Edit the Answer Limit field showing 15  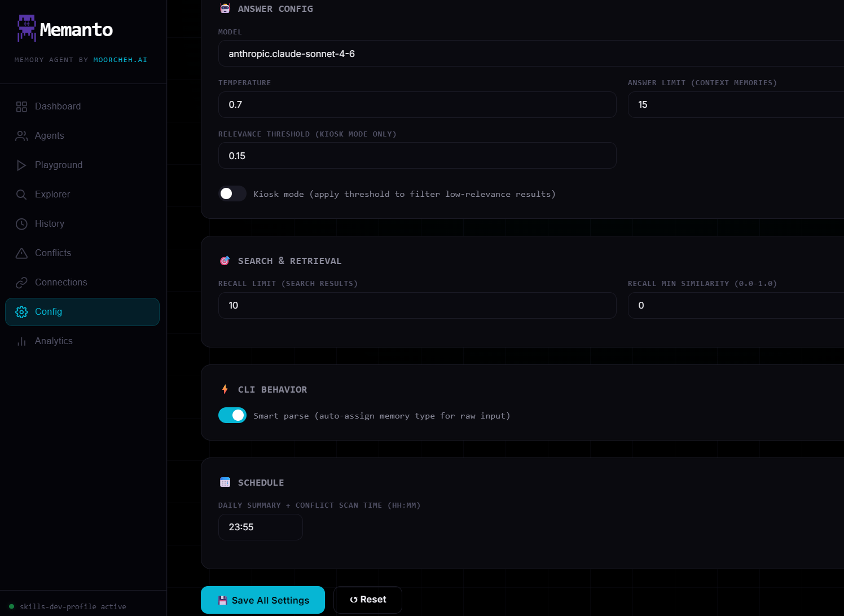(736, 104)
